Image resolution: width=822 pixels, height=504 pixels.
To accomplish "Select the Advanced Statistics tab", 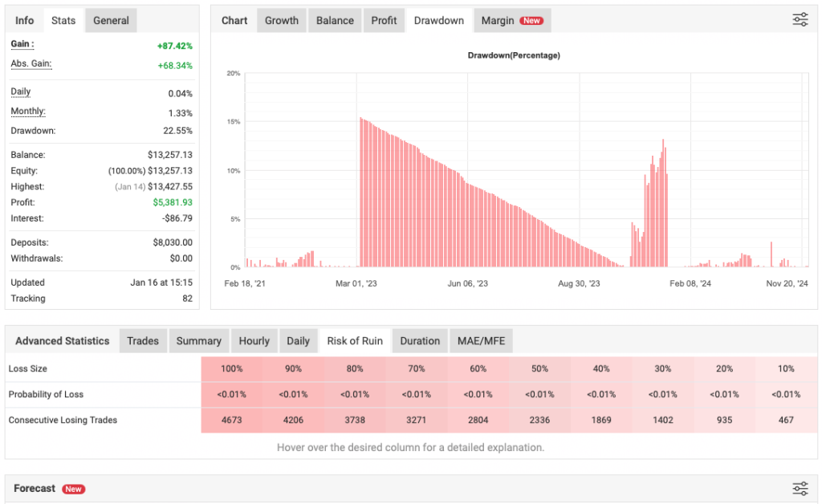I will pyautogui.click(x=62, y=340).
